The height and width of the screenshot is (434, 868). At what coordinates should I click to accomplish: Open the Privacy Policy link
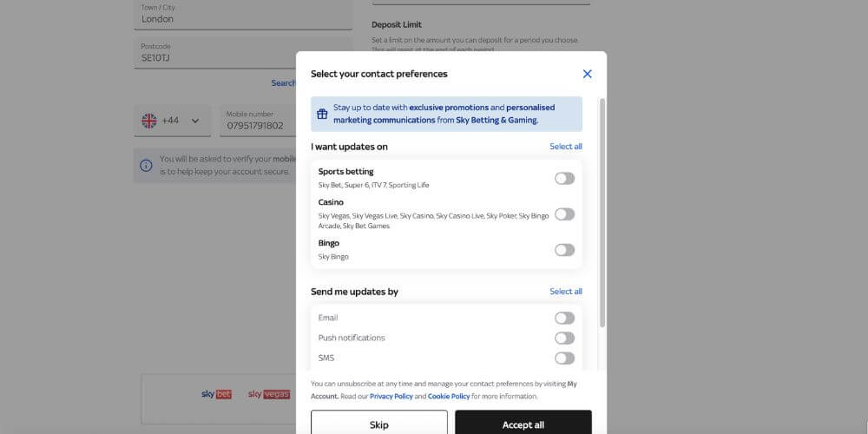[x=391, y=396]
